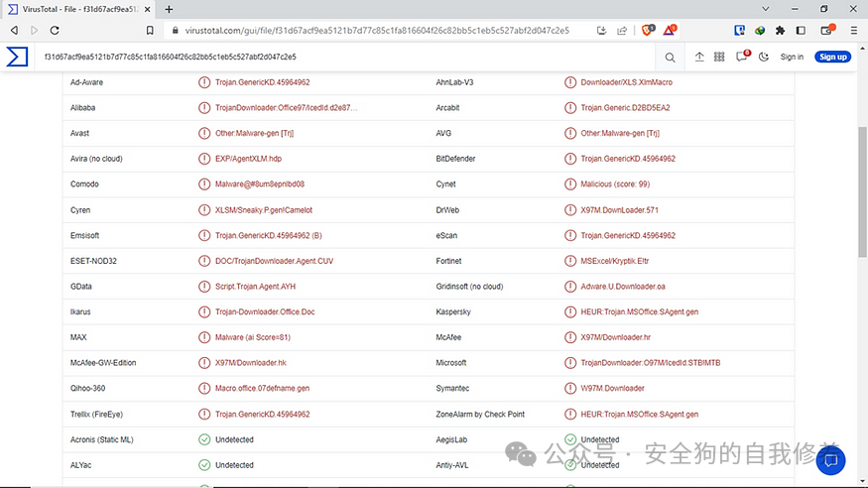Click the address bar URL
This screenshot has width=868, height=488.
pos(377,31)
